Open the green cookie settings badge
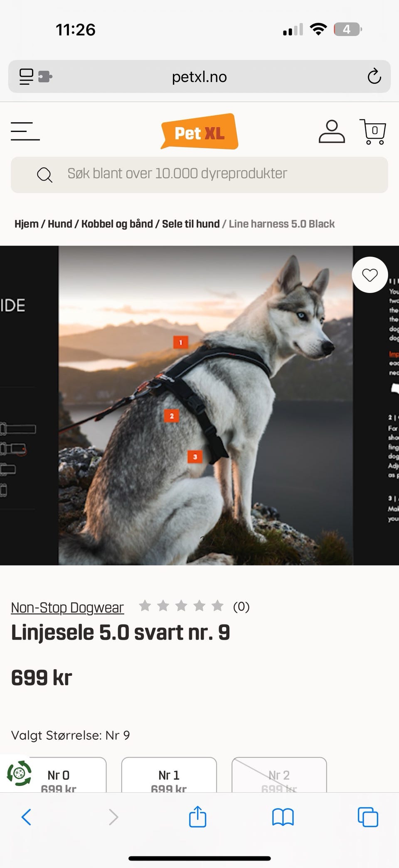Screen dimensions: 399x868 [x=19, y=773]
